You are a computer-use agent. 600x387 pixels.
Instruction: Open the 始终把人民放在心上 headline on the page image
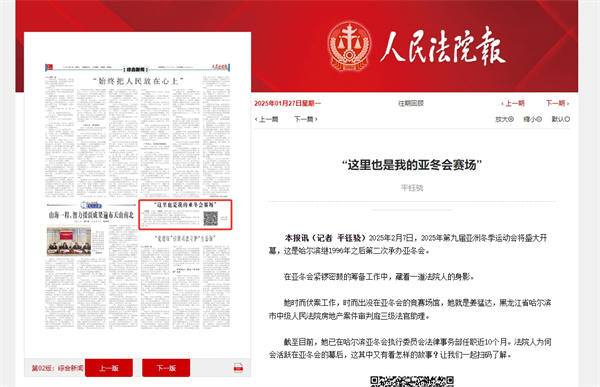coord(138,81)
